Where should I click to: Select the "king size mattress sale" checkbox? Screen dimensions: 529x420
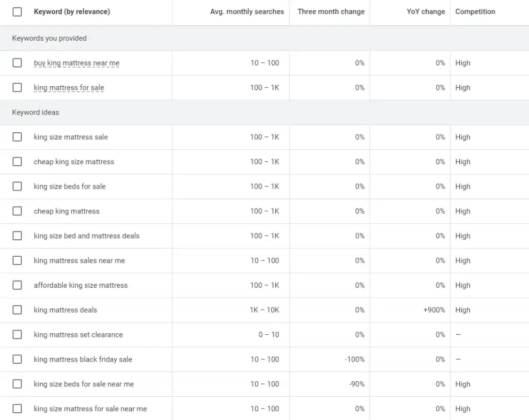click(x=17, y=137)
